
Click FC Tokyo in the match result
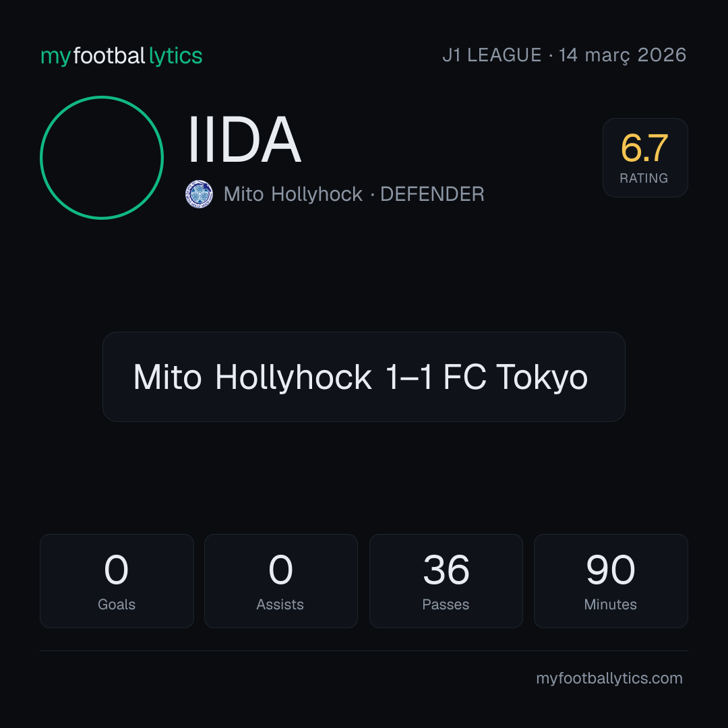(x=516, y=377)
